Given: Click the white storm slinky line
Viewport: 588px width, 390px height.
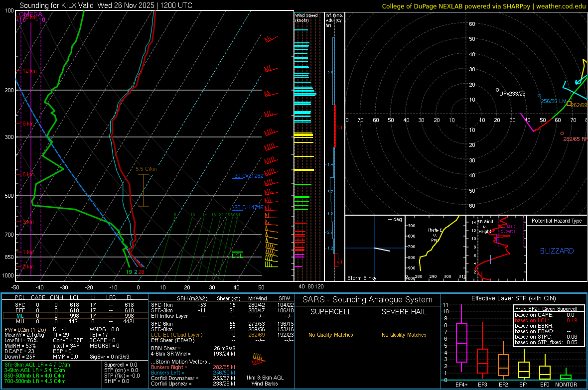Looking at the screenshot, I should (382, 250).
